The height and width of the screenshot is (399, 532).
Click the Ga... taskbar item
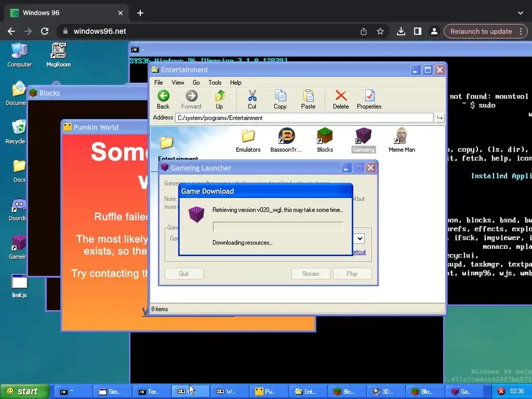[x=465, y=391]
